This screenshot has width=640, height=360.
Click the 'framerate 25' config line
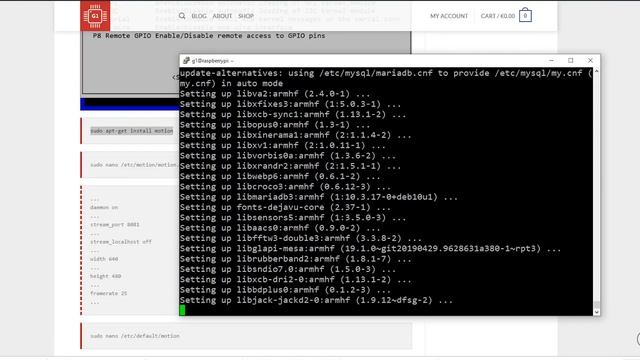[x=109, y=293]
